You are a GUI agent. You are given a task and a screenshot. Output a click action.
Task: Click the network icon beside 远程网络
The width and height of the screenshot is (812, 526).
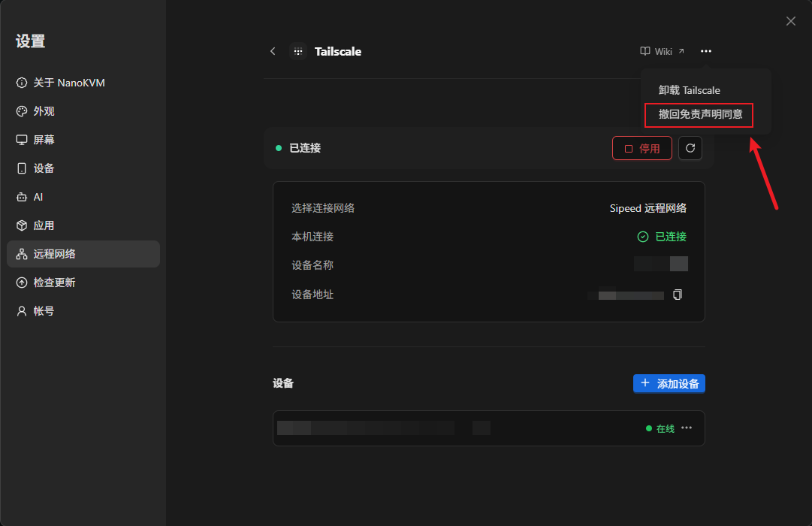tap(22, 254)
